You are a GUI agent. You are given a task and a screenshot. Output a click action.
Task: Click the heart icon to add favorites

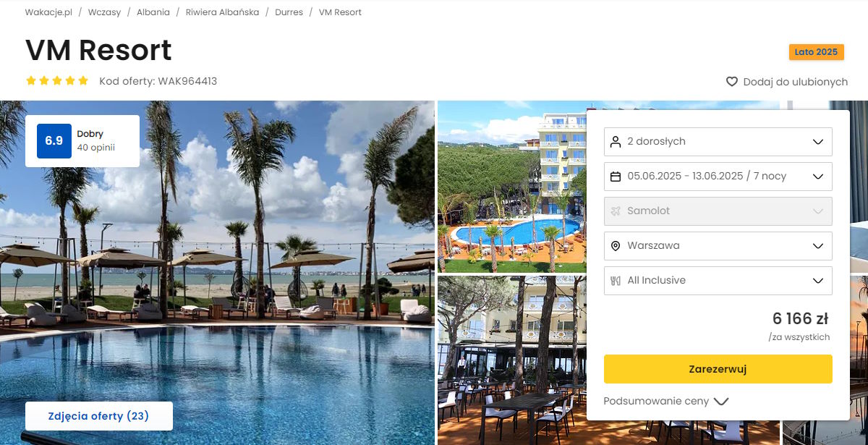click(732, 82)
